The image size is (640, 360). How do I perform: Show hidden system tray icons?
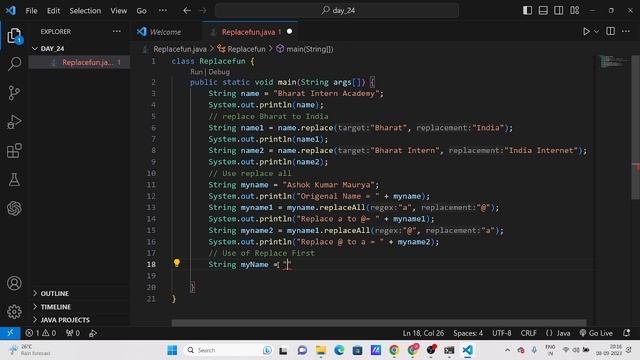(507, 350)
